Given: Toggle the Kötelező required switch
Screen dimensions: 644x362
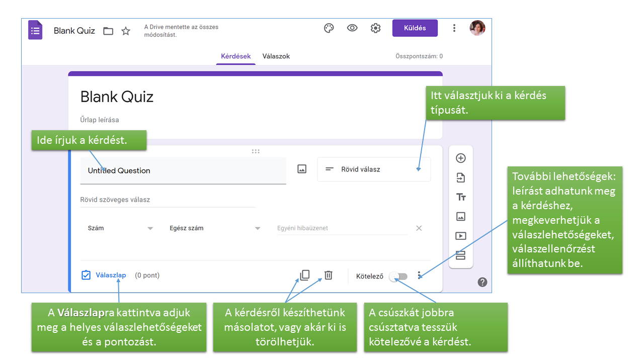Looking at the screenshot, I should point(398,276).
